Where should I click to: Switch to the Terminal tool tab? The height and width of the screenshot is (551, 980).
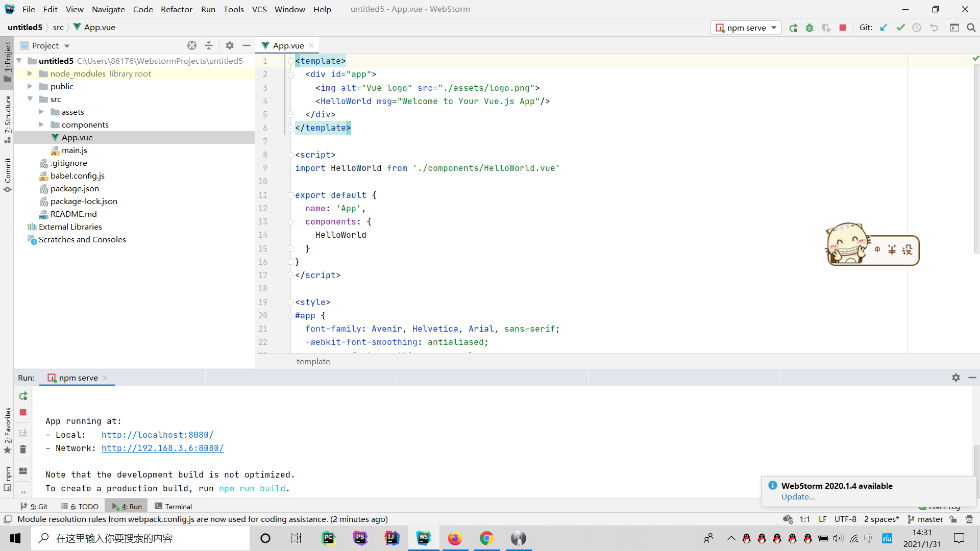pyautogui.click(x=174, y=507)
